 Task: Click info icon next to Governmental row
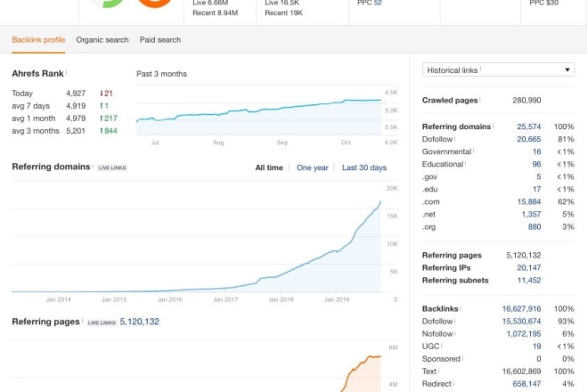pyautogui.click(x=471, y=152)
